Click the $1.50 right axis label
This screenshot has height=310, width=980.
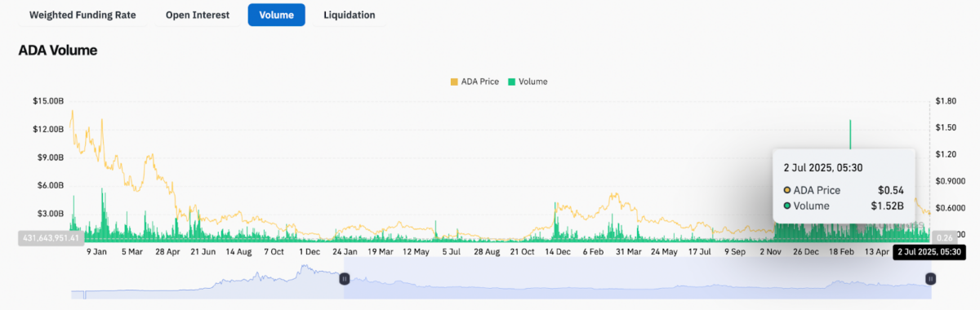[x=946, y=127]
